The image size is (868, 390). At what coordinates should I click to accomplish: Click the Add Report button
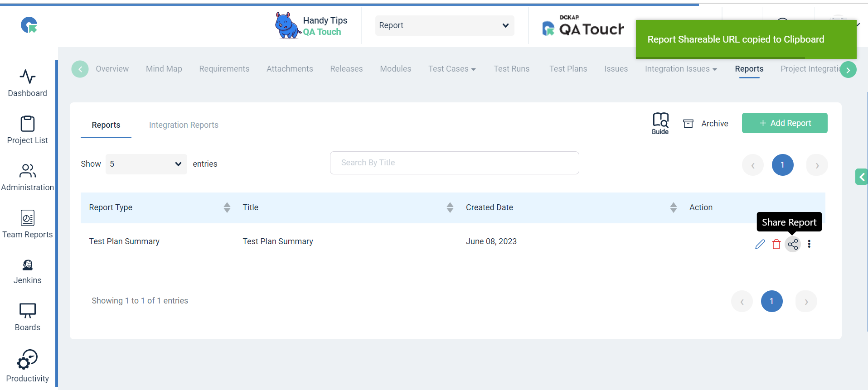(785, 123)
